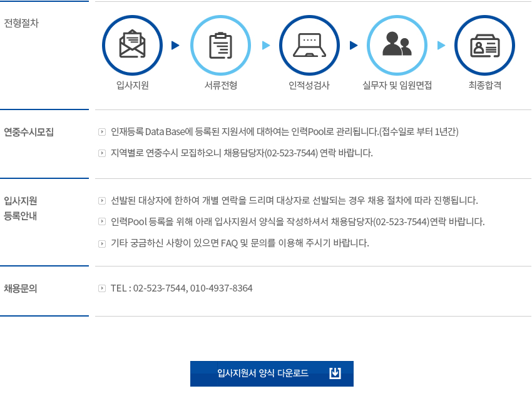Click the 입사지원 envelope icon
This screenshot has width=532, height=396.
(x=132, y=45)
